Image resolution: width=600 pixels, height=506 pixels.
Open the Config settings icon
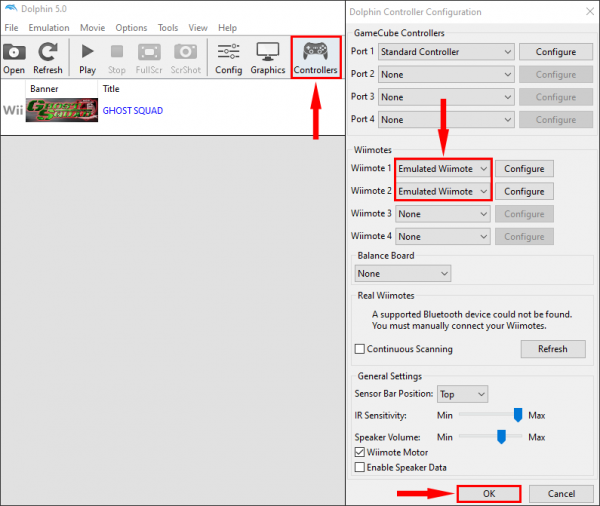[228, 52]
